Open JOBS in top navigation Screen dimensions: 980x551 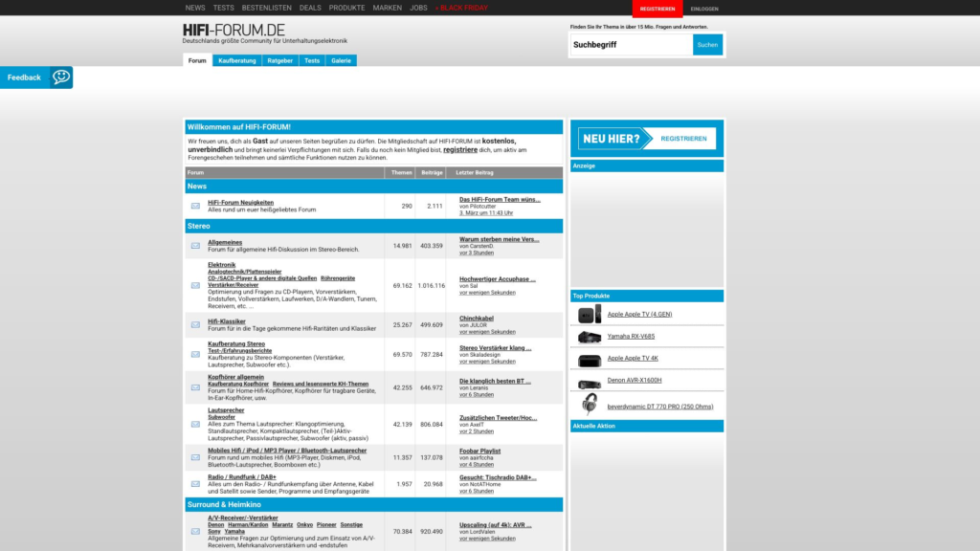tap(419, 8)
